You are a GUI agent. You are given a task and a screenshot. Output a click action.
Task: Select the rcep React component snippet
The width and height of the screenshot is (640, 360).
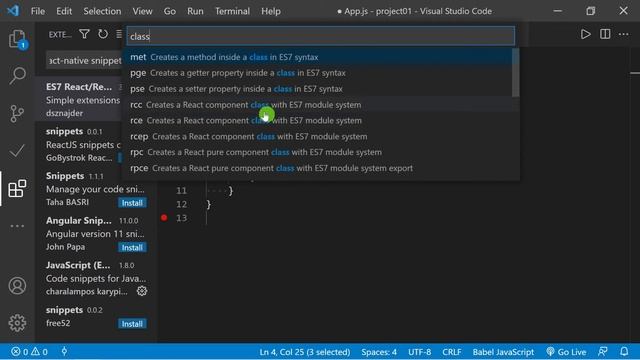tap(318, 136)
